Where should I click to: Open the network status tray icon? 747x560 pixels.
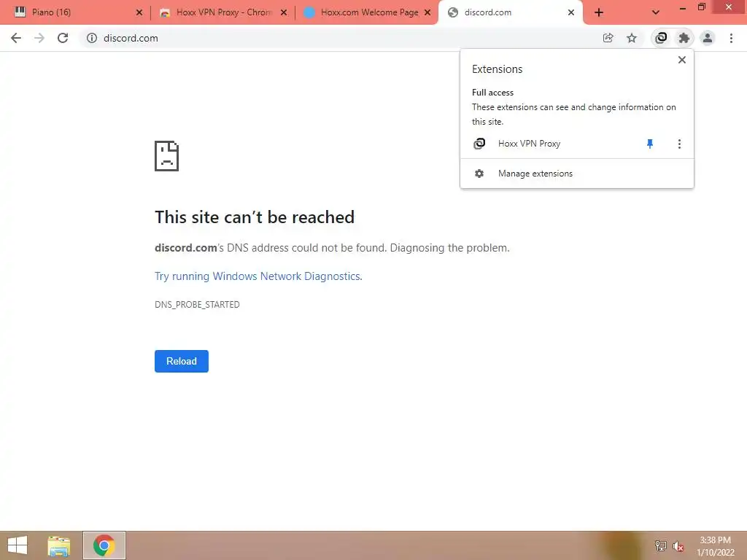[661, 545]
